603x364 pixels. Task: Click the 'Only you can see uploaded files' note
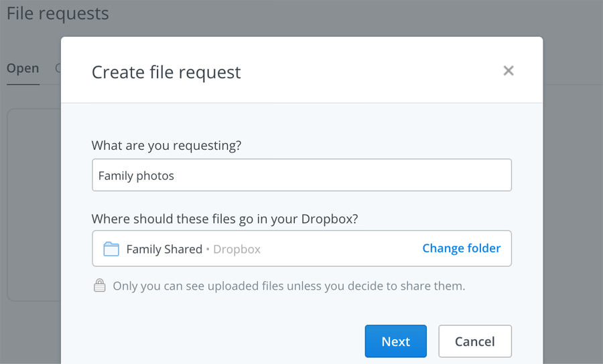(289, 286)
